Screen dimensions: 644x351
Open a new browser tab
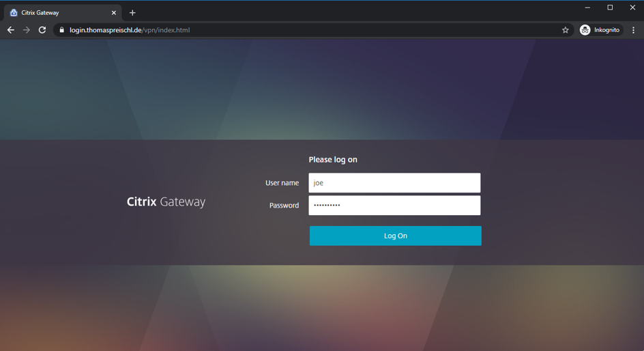point(132,13)
